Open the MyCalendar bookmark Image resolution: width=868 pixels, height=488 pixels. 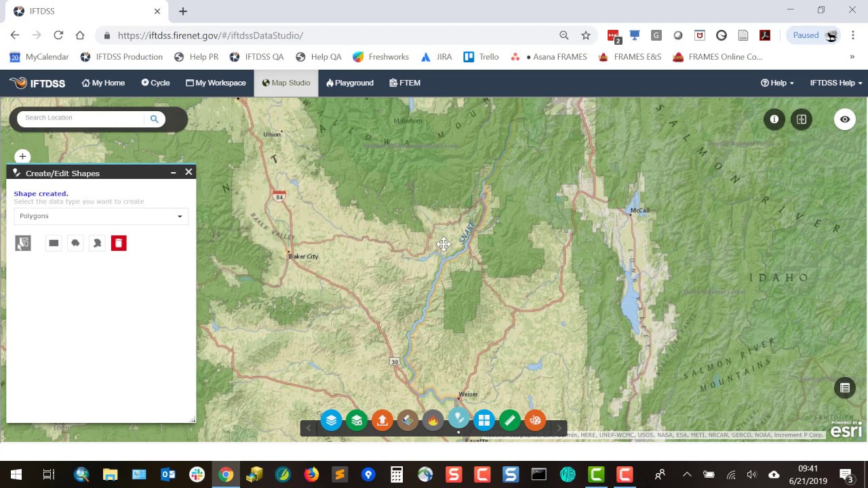click(39, 57)
